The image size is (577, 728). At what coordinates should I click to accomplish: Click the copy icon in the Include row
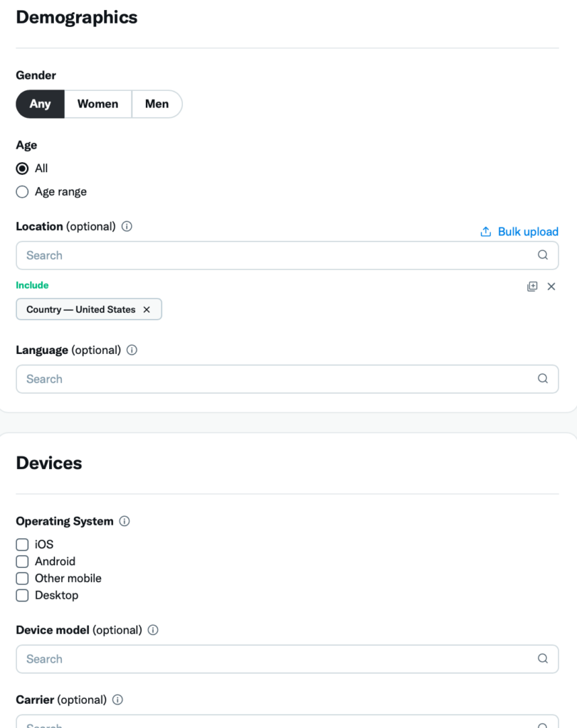point(532,287)
